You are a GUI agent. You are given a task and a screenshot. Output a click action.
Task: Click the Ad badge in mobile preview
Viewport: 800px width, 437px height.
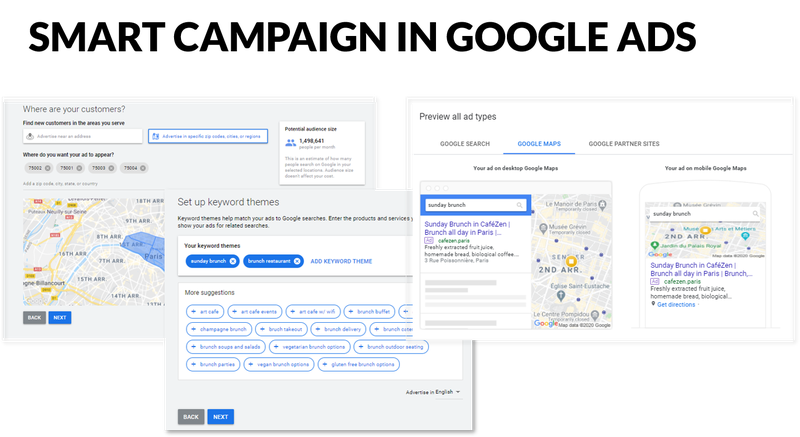655,281
